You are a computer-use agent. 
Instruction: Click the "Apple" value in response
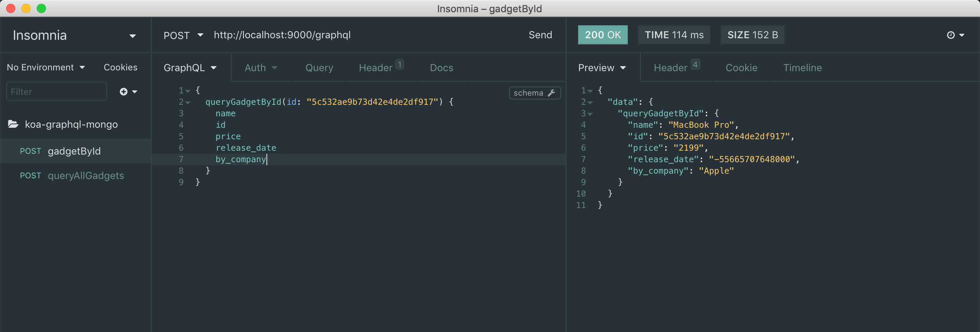[x=716, y=171]
